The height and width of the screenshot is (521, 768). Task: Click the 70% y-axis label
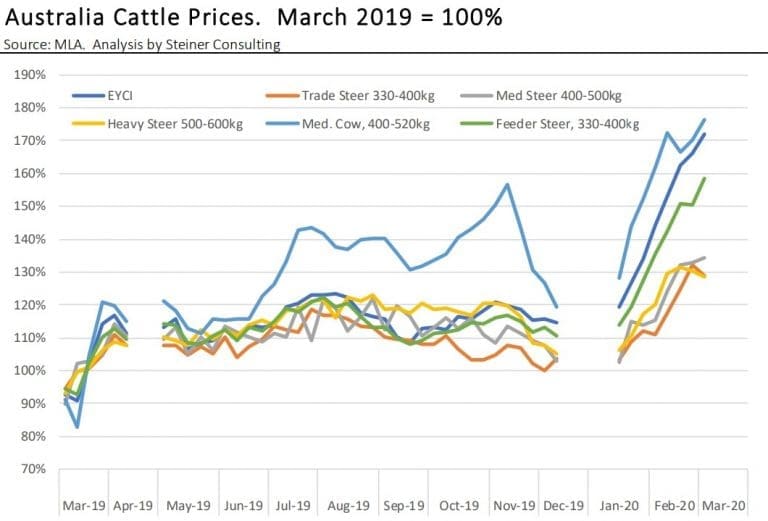33,469
